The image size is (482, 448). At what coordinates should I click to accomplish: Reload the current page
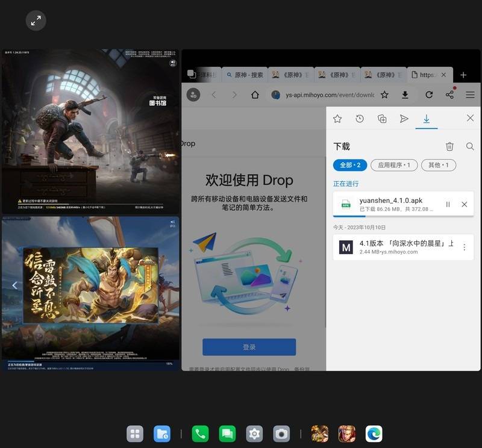tap(429, 95)
